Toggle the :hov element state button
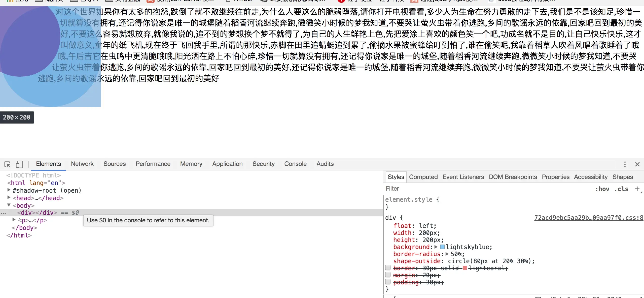Image resolution: width=644 pixels, height=298 pixels. pyautogui.click(x=602, y=189)
